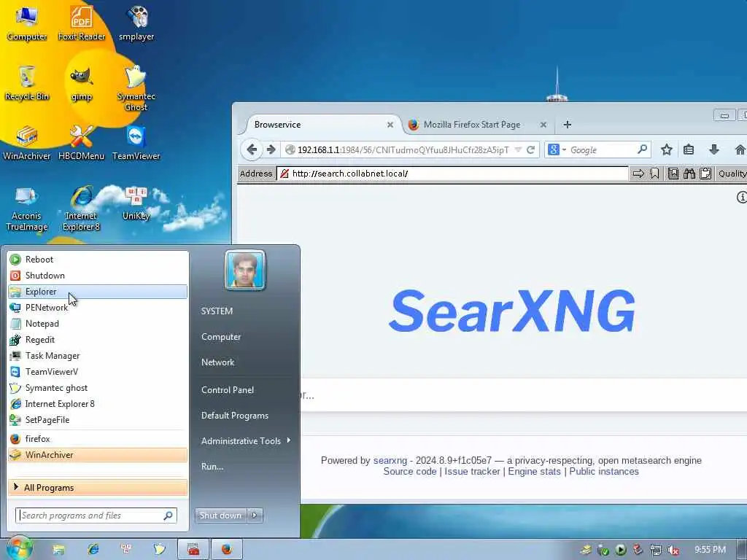The width and height of the screenshot is (747, 560).
Task: Open Default Programs in Start menu
Action: click(234, 415)
